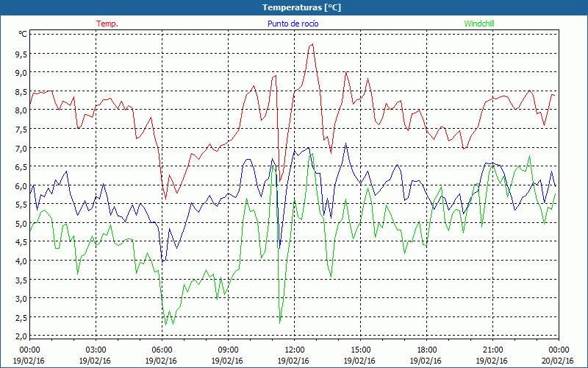Click the 09:00 time axis label
Image resolution: width=588 pixels, height=368 pixels.
tap(228, 350)
